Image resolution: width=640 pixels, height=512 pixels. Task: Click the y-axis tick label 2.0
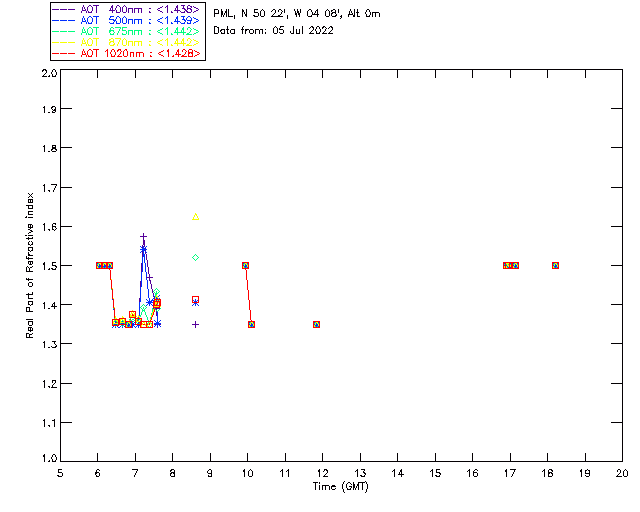point(50,73)
